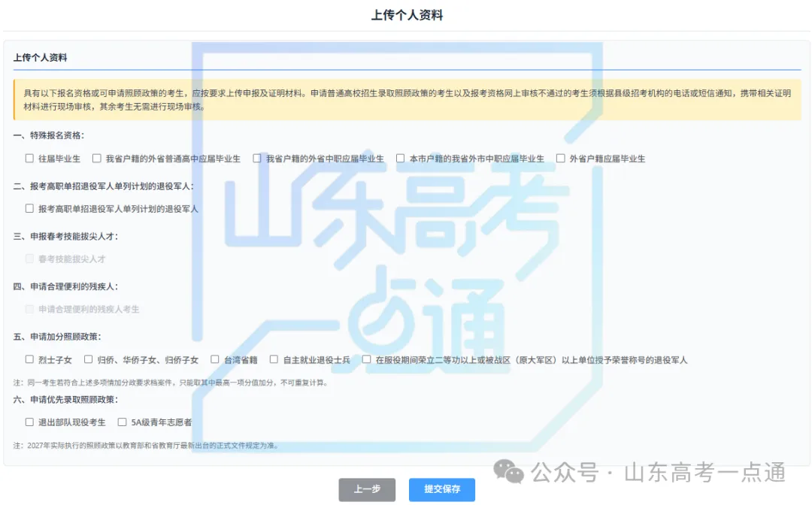Tick 我省户籍的外省普通高中应届毕业生 option
Screen dimensions: 812x505
pyautogui.click(x=97, y=159)
